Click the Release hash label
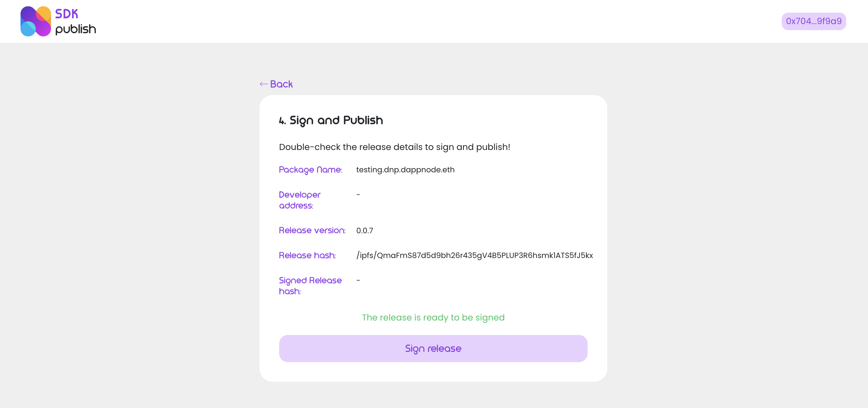 pos(307,255)
